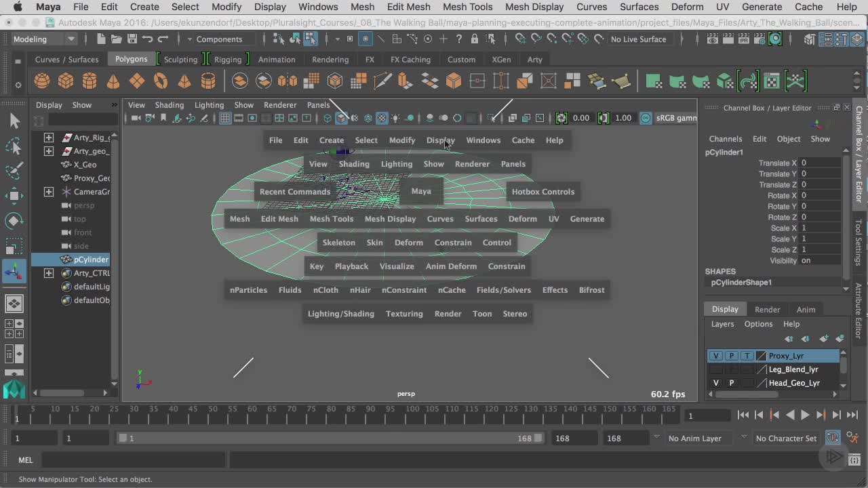868x488 pixels.
Task: Create a polygon sphere from the shelf
Action: pos(42,81)
